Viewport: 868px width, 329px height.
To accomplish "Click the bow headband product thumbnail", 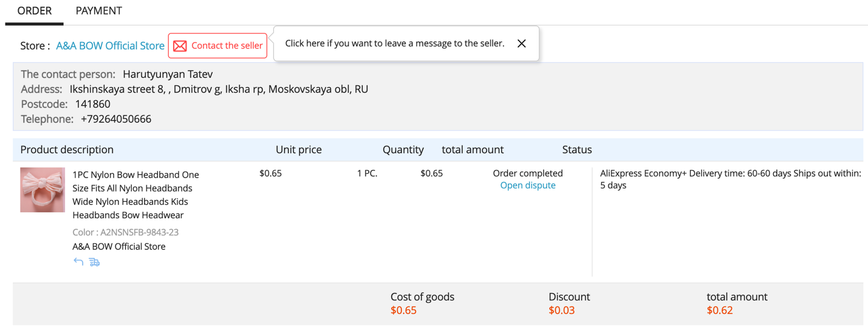I will pyautogui.click(x=43, y=190).
